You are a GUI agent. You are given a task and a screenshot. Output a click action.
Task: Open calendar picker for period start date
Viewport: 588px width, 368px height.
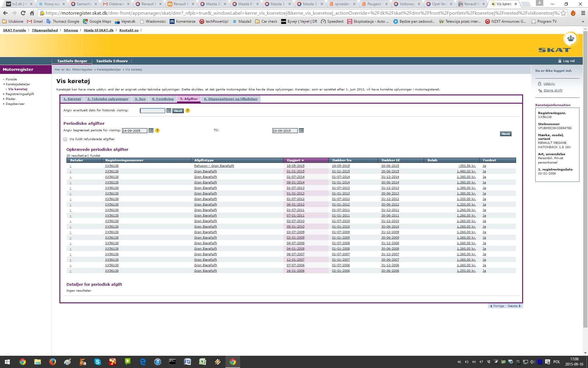coord(151,131)
